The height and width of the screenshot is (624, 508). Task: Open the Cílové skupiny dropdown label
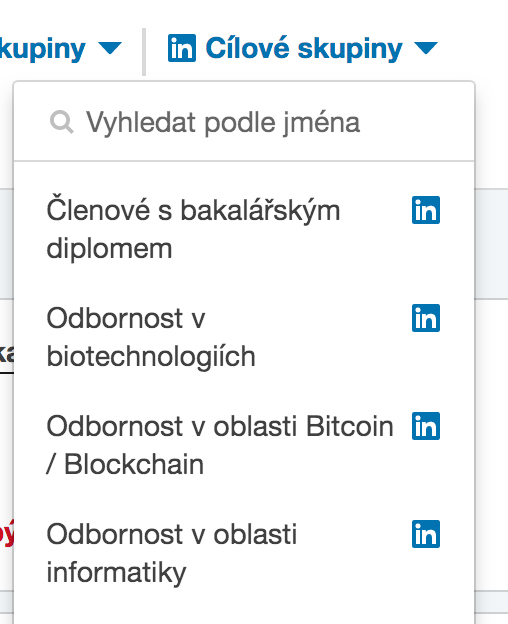(304, 48)
